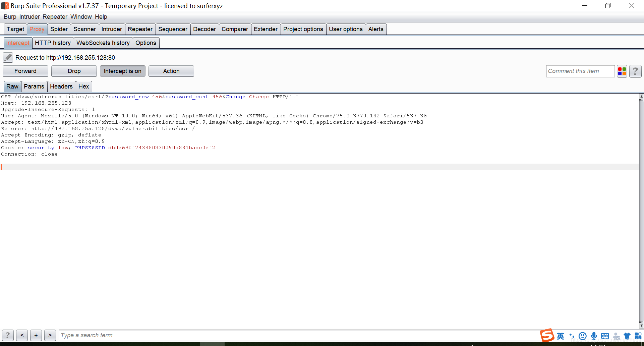This screenshot has height=346, width=644.
Task: Open the Alerts tab
Action: click(x=376, y=29)
